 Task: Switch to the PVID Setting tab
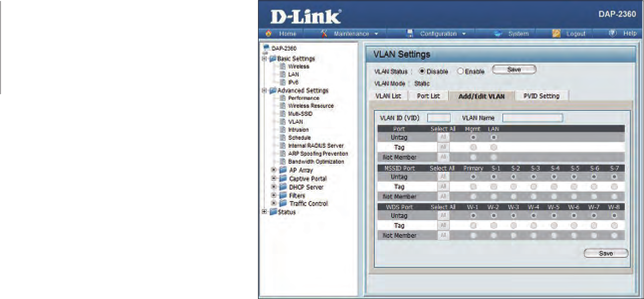(541, 96)
